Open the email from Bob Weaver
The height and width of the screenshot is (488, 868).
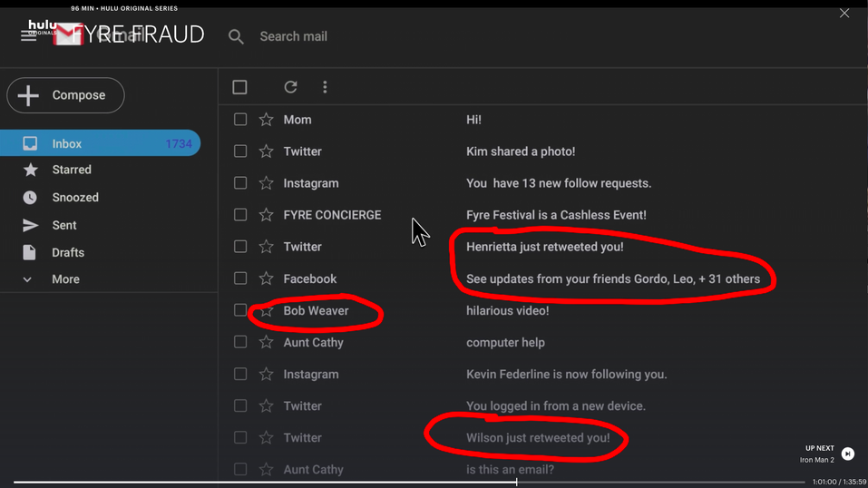click(x=316, y=311)
